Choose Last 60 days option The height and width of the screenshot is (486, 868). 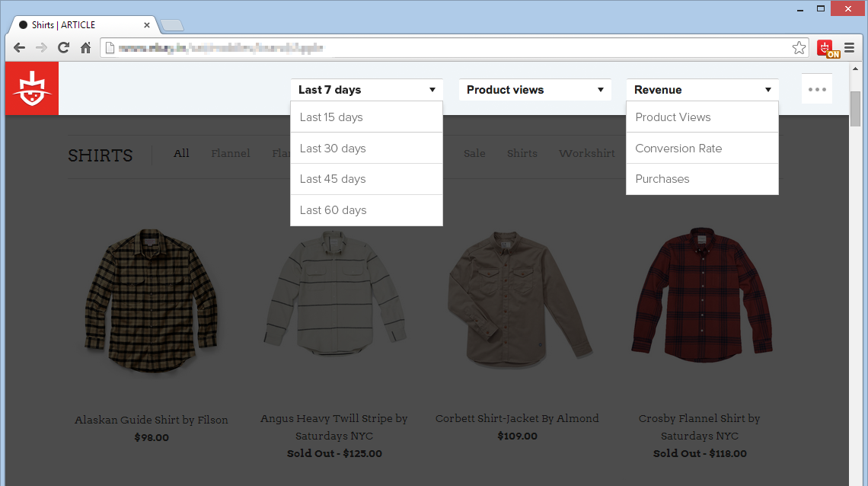(x=366, y=210)
